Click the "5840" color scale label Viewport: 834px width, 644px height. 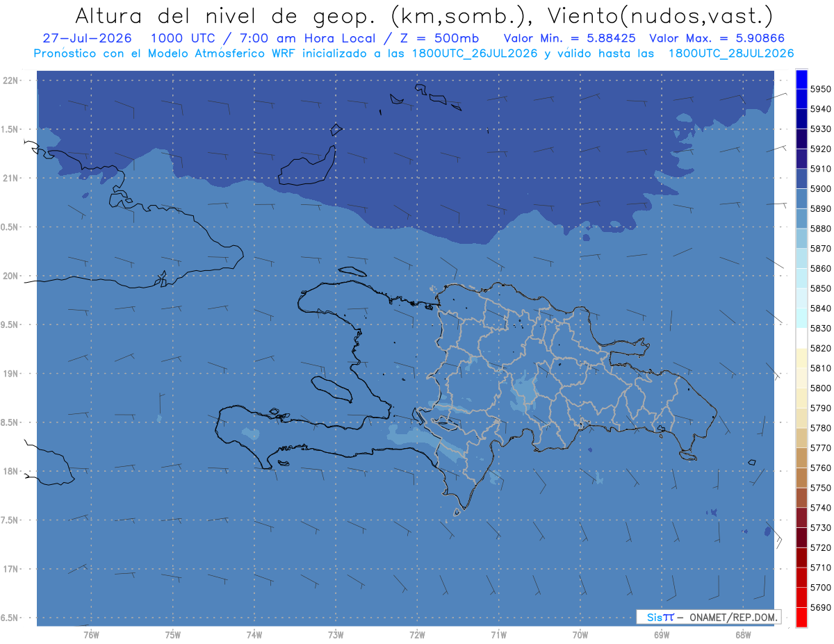click(x=821, y=308)
